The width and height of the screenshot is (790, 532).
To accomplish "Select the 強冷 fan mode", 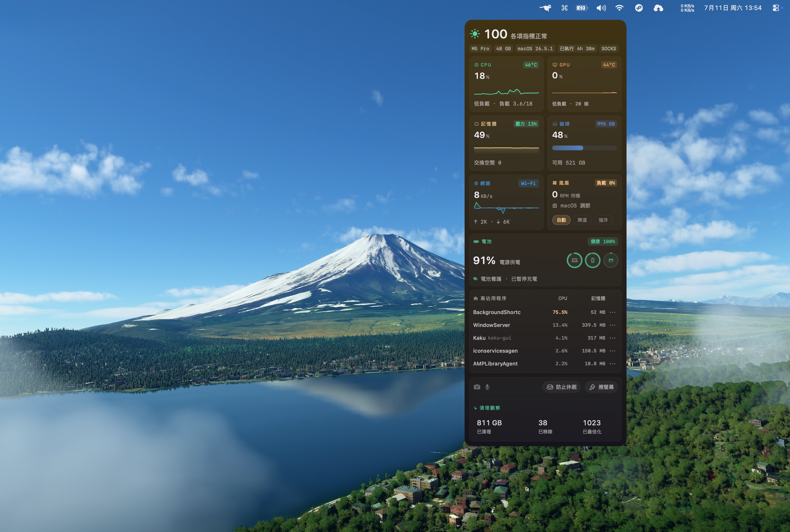I will pos(603,220).
